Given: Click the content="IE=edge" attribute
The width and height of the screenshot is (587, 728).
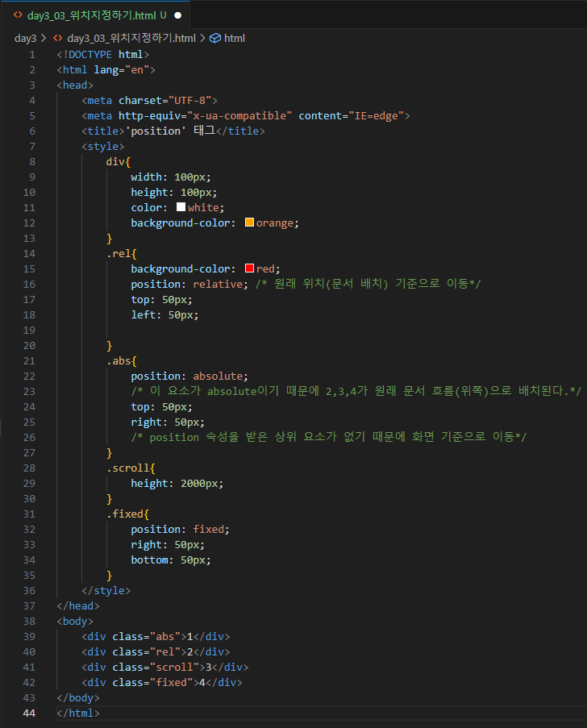Looking at the screenshot, I should [x=351, y=115].
